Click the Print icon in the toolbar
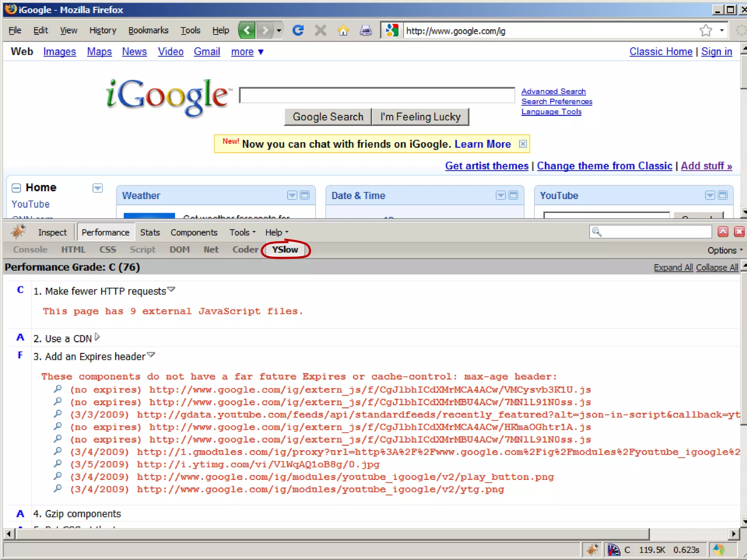Image resolution: width=747 pixels, height=560 pixels. pos(365,31)
